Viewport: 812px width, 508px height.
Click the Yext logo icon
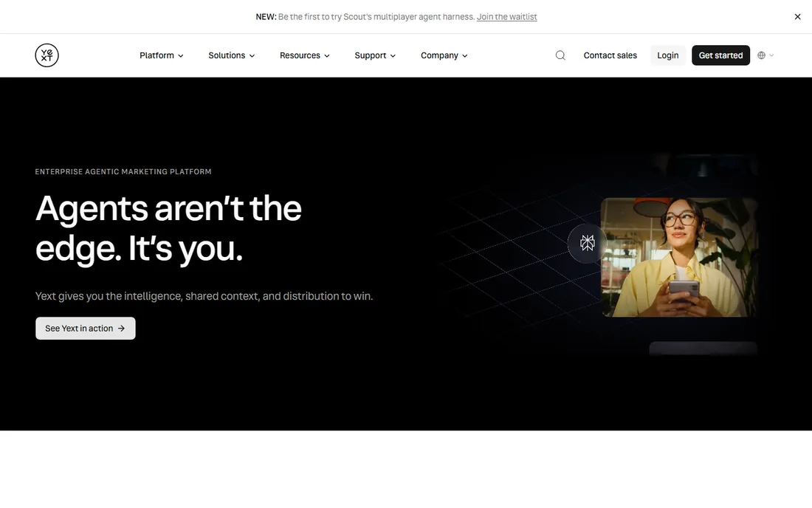(47, 55)
